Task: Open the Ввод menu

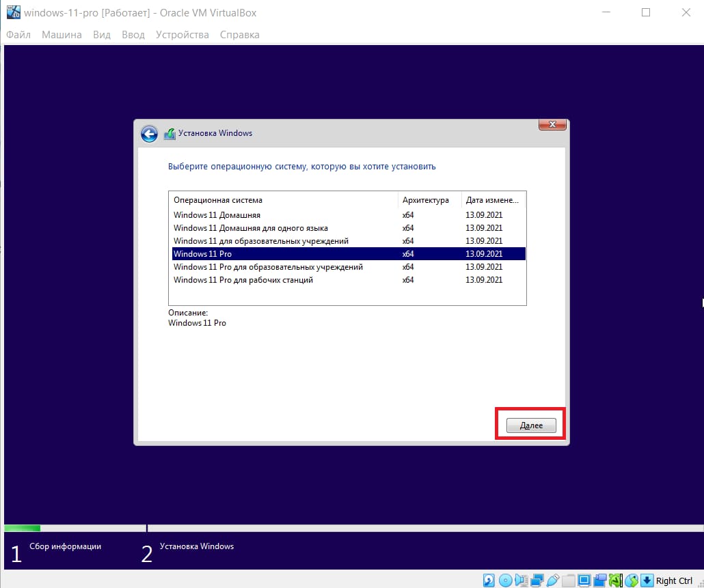Action: (x=133, y=35)
